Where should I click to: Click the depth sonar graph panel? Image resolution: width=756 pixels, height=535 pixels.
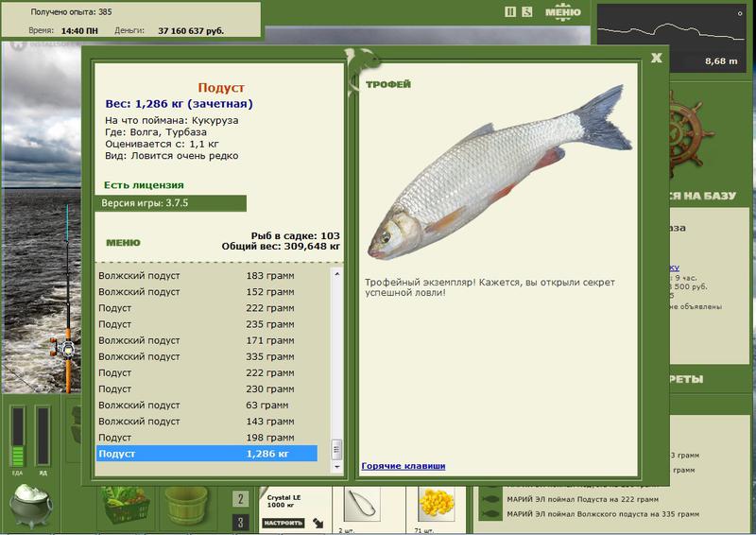point(672,38)
